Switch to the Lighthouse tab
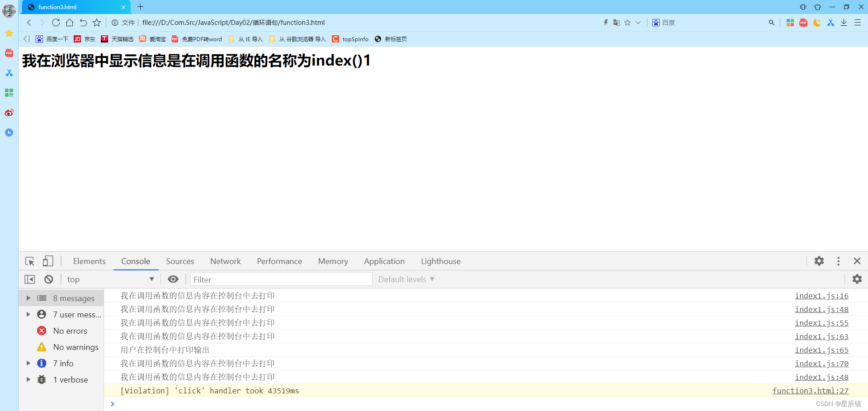Viewport: 868px width, 411px height. click(x=441, y=261)
